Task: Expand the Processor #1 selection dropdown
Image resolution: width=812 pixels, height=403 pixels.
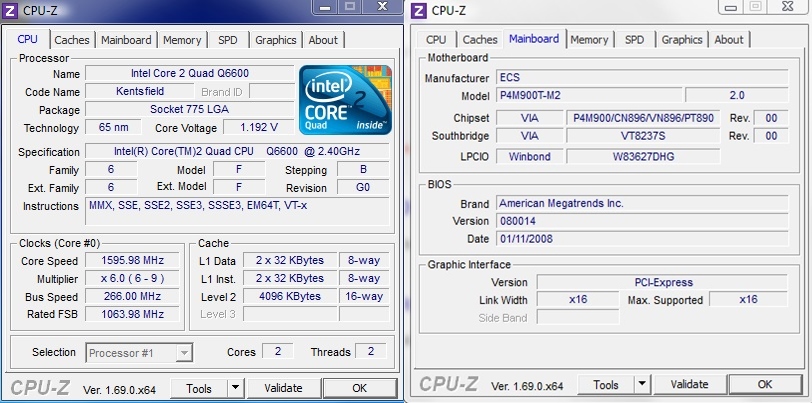Action: (184, 353)
